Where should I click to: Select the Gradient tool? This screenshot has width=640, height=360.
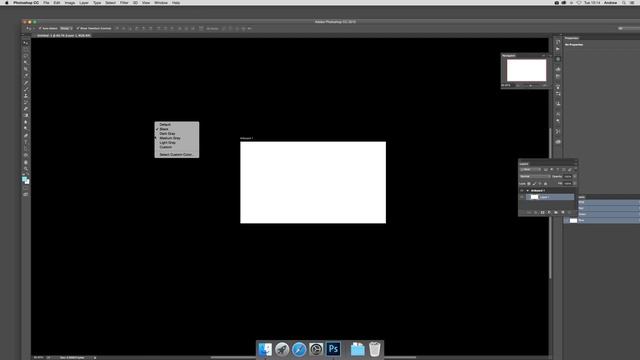(26, 116)
